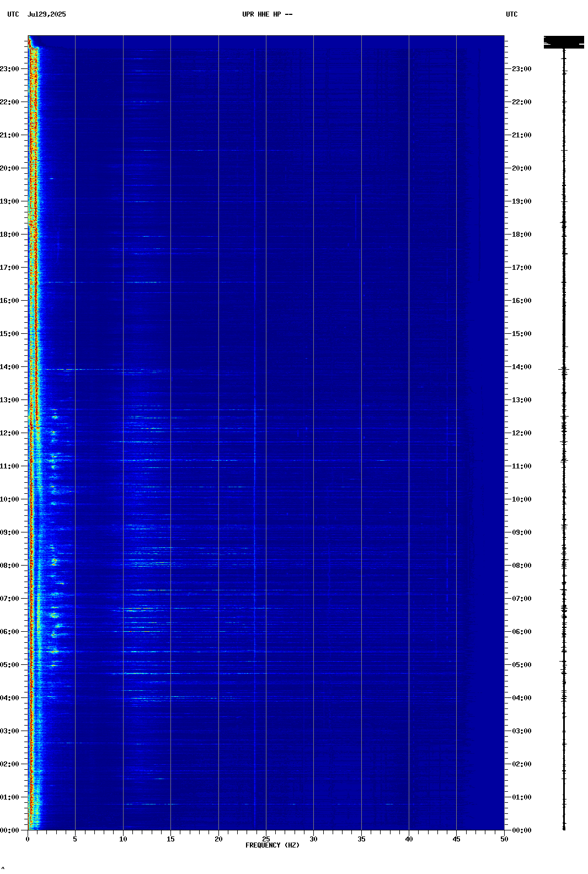The width and height of the screenshot is (588, 874).
Task: Click the 04:00 label on right axis
Action: pos(522,698)
